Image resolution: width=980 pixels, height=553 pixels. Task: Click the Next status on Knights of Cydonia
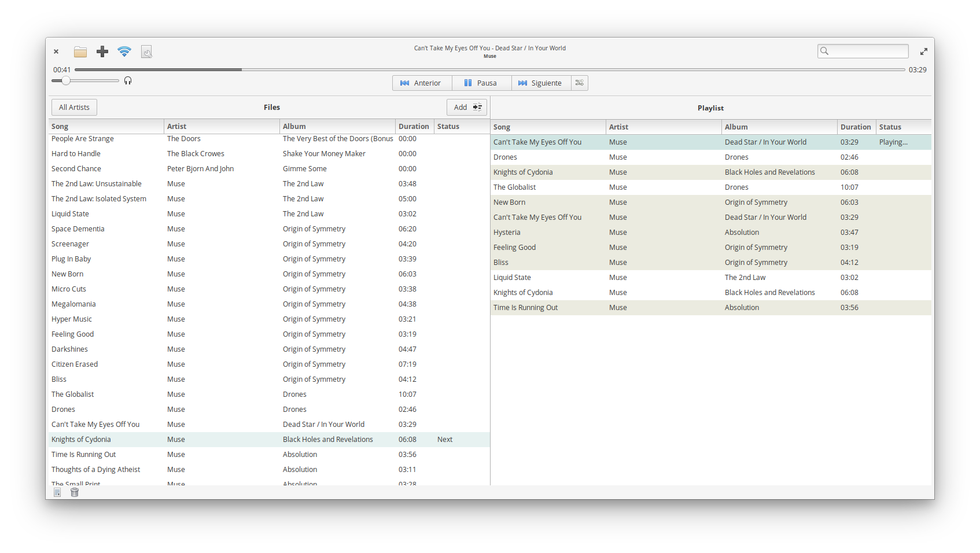tap(445, 439)
